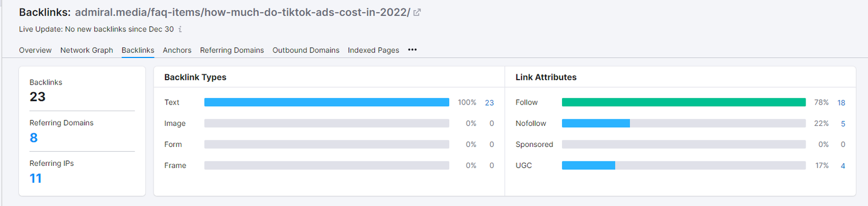Select the Backlinks tab
Viewport: 868px width, 206px height.
(138, 50)
